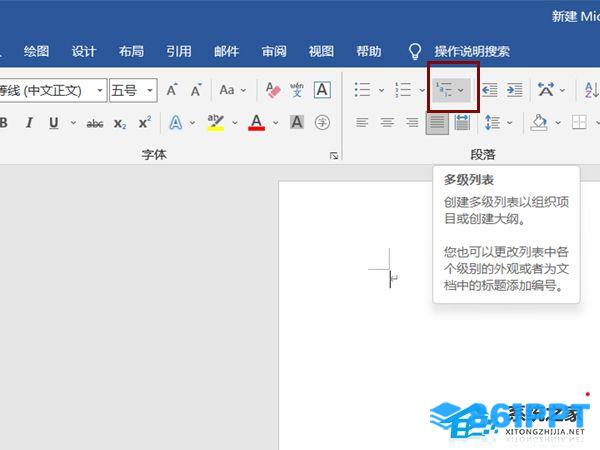Click the Asian layout icon
The image size is (600, 450).
pos(546,90)
